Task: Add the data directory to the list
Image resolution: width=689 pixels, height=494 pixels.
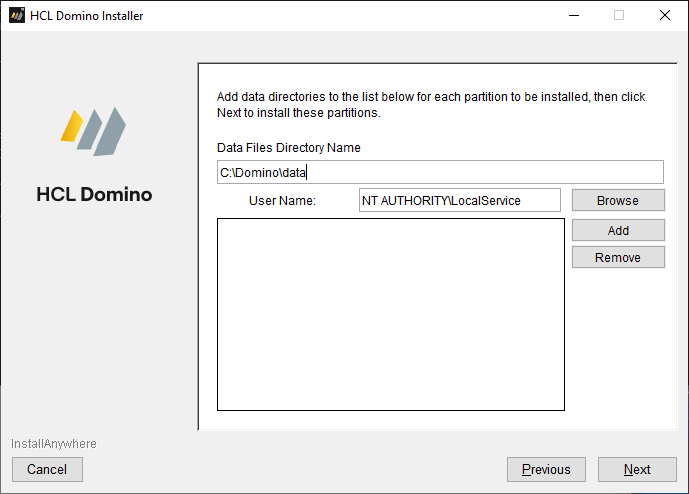Action: 618,230
